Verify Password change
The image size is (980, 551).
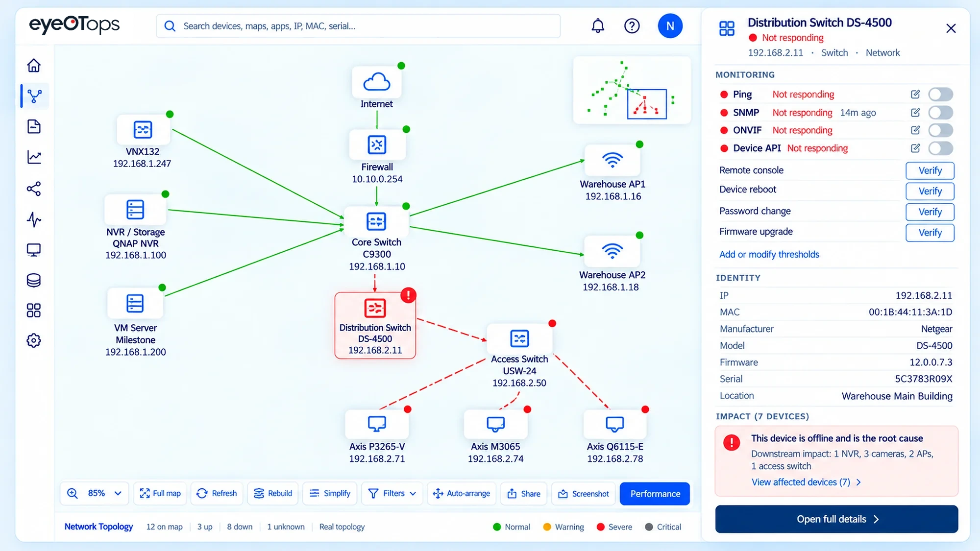tap(930, 212)
